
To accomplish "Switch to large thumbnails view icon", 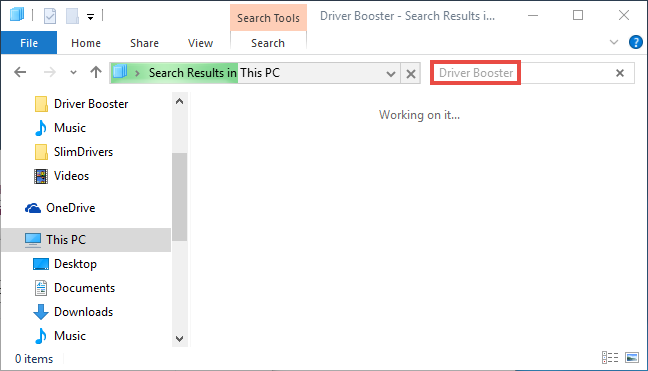I will 632,357.
